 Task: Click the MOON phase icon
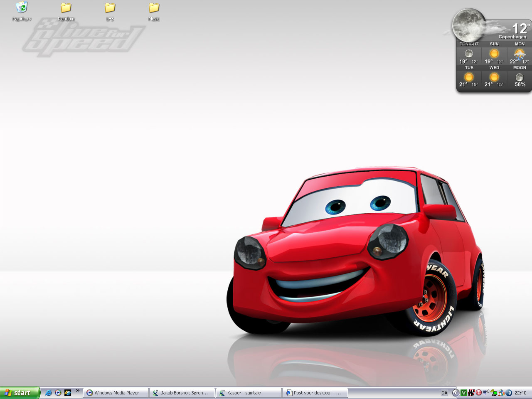520,77
